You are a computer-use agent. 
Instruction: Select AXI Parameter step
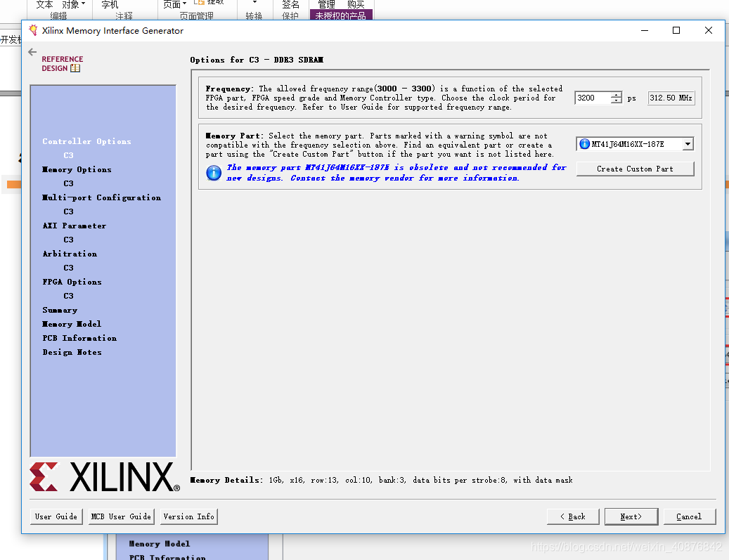pos(75,226)
